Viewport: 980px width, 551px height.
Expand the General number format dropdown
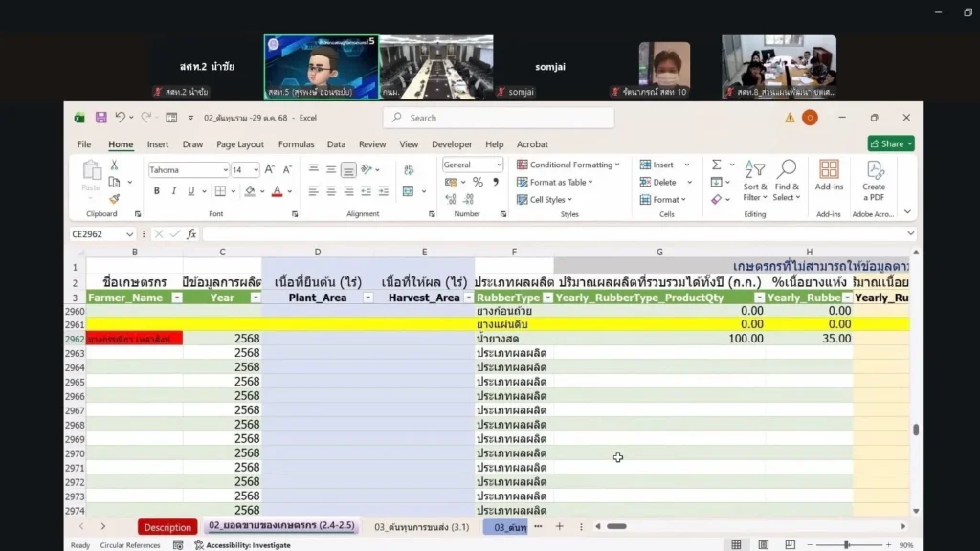coord(499,165)
